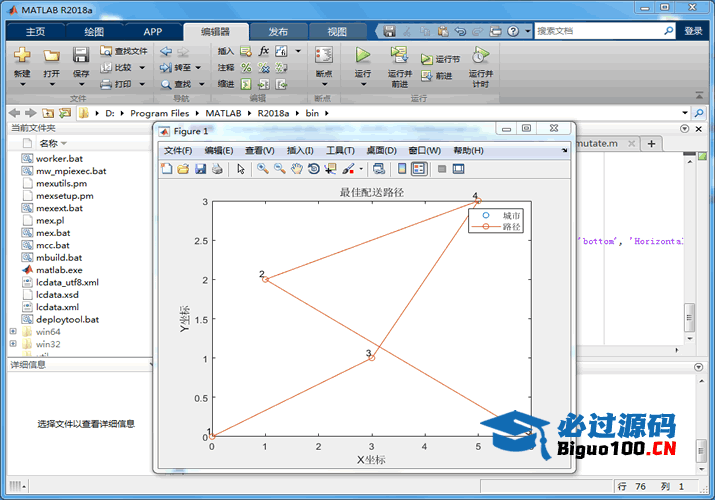Open the address bar path dropdown

(685, 113)
